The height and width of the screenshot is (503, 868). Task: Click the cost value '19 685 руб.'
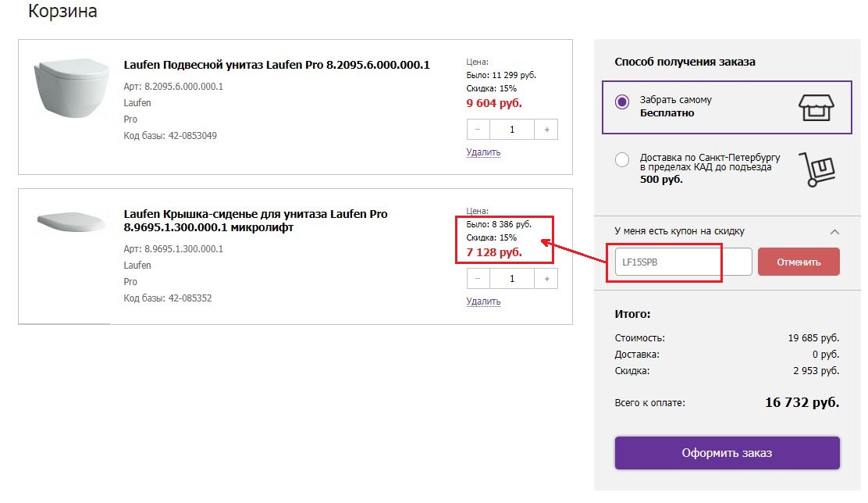coord(813,338)
